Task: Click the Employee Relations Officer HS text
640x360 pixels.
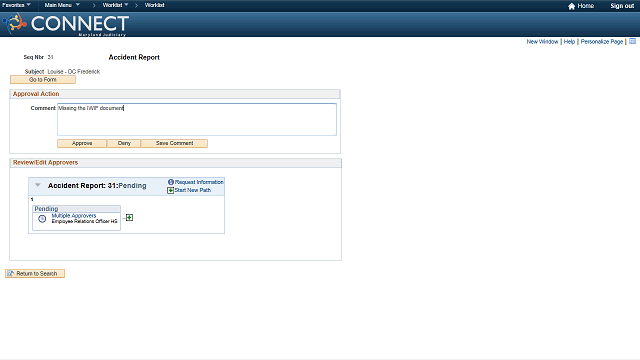Action: pyautogui.click(x=84, y=221)
